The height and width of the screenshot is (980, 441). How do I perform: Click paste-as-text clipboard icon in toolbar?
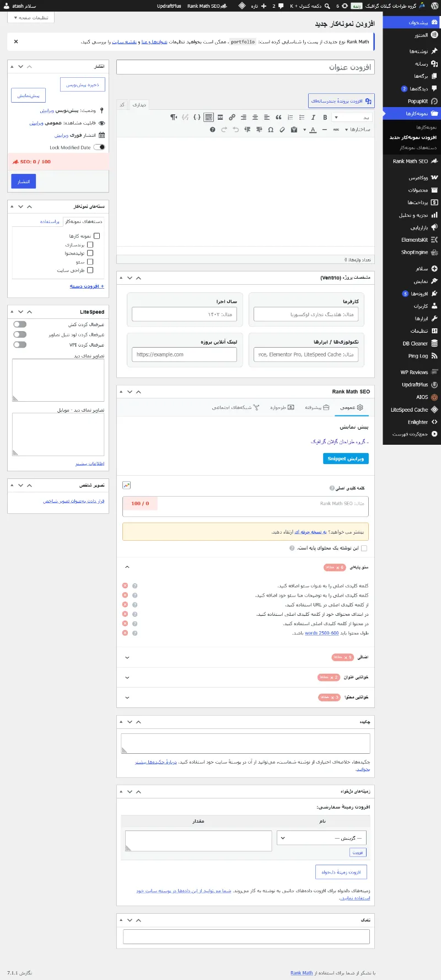(294, 130)
